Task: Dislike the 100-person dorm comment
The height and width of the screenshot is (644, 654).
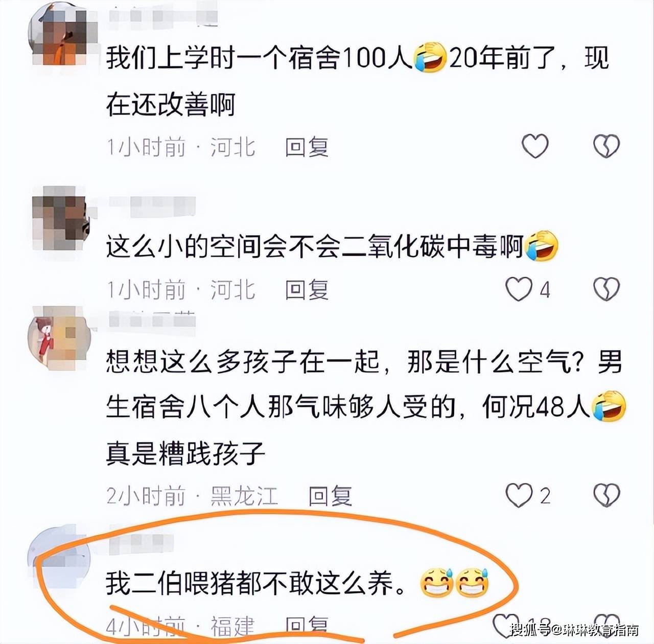Action: click(606, 146)
